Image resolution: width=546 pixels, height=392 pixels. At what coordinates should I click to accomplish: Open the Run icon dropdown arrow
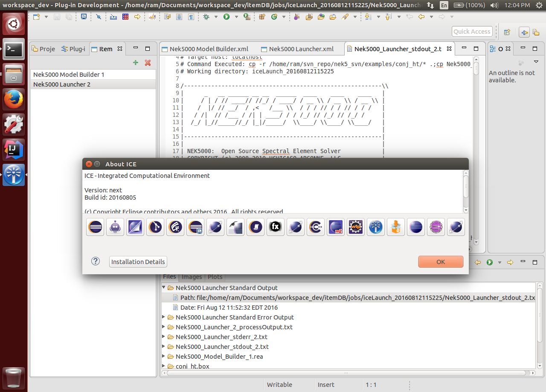236,17
